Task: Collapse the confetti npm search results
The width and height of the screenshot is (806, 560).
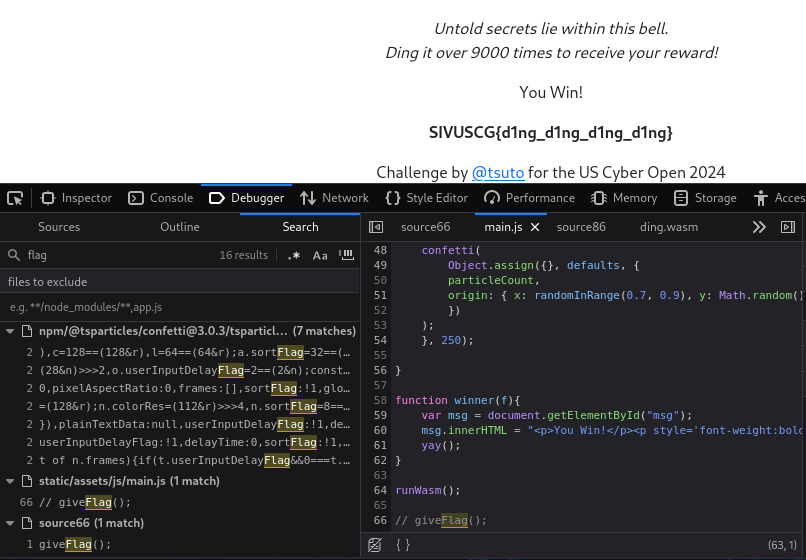Action: [11, 330]
